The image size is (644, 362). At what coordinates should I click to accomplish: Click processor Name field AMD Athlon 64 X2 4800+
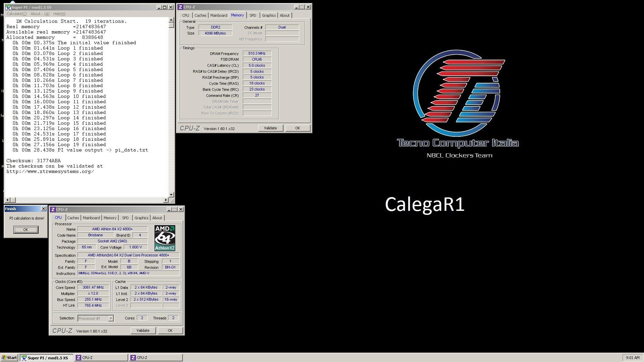click(x=113, y=229)
